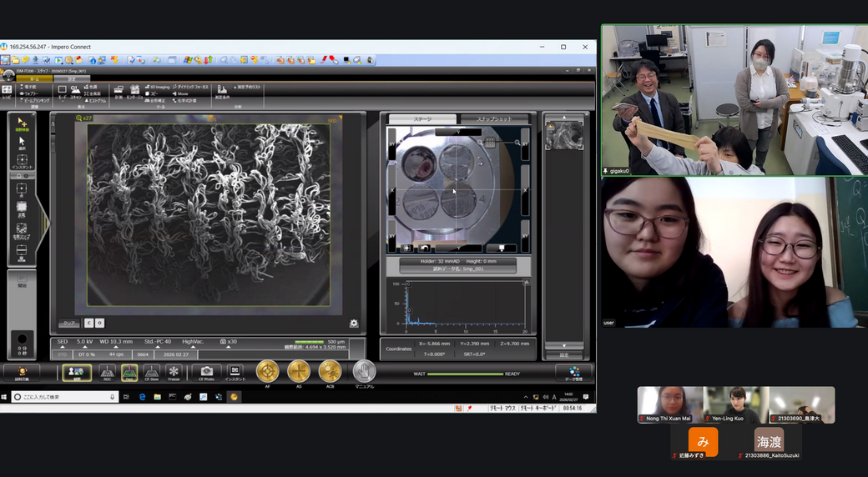The image size is (868, 477).
Task: Switch to the Snapshot tab
Action: [496, 119]
